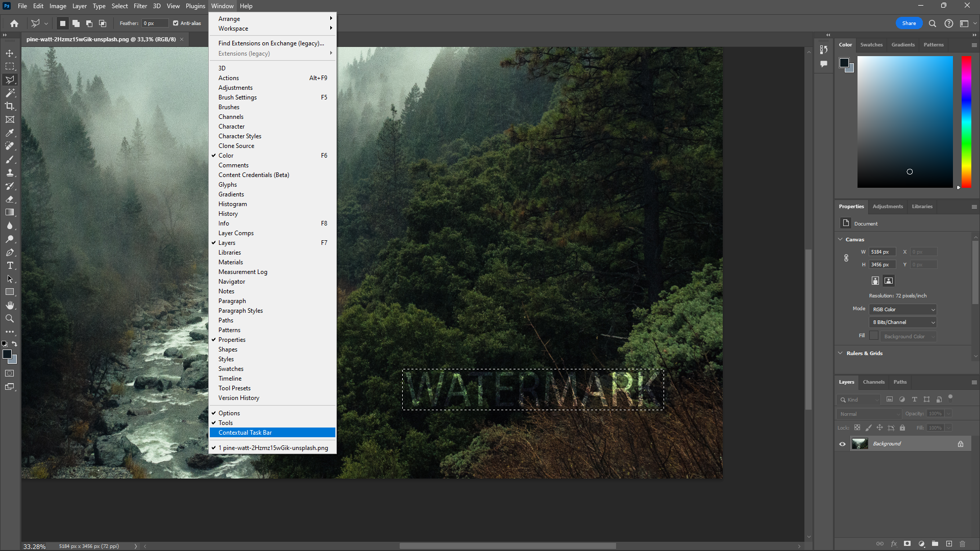980x551 pixels.
Task: Collapse the Rulers & Grids section
Action: coord(840,353)
